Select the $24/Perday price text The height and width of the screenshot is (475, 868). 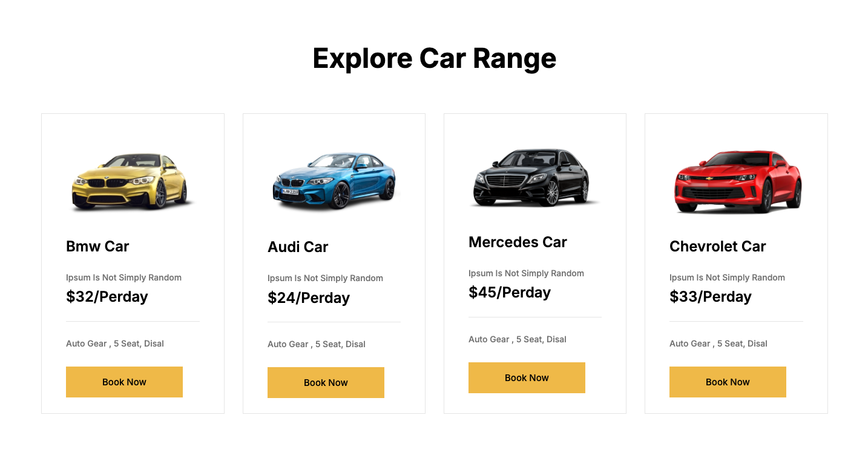click(x=309, y=298)
